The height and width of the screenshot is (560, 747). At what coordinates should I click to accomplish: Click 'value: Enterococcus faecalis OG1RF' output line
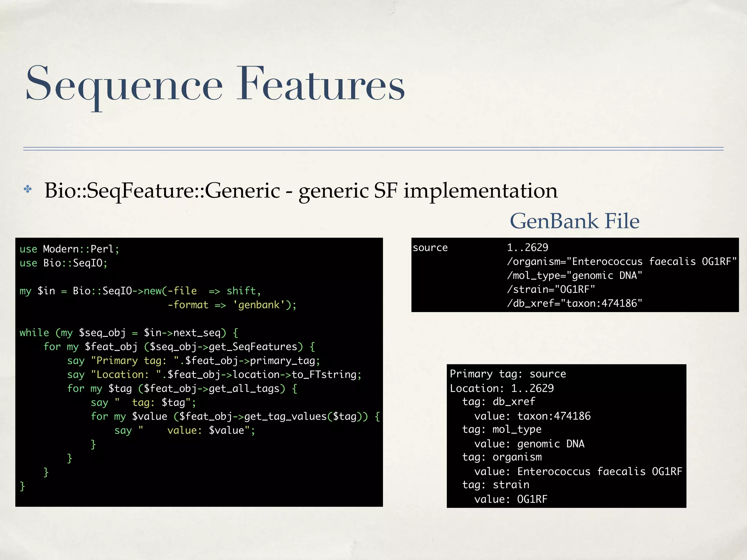pyautogui.click(x=578, y=471)
